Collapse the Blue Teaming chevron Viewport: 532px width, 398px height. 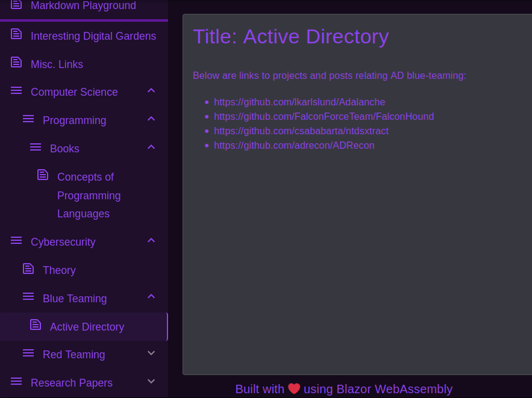(x=151, y=297)
